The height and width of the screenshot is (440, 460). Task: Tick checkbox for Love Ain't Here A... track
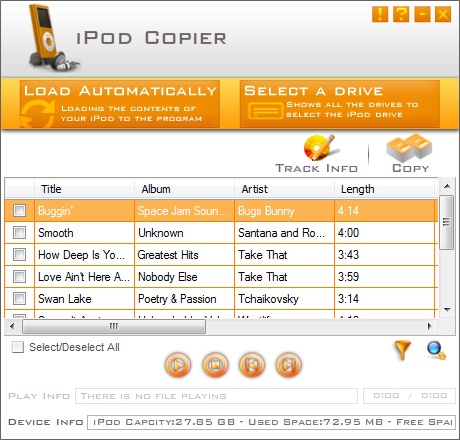click(19, 277)
